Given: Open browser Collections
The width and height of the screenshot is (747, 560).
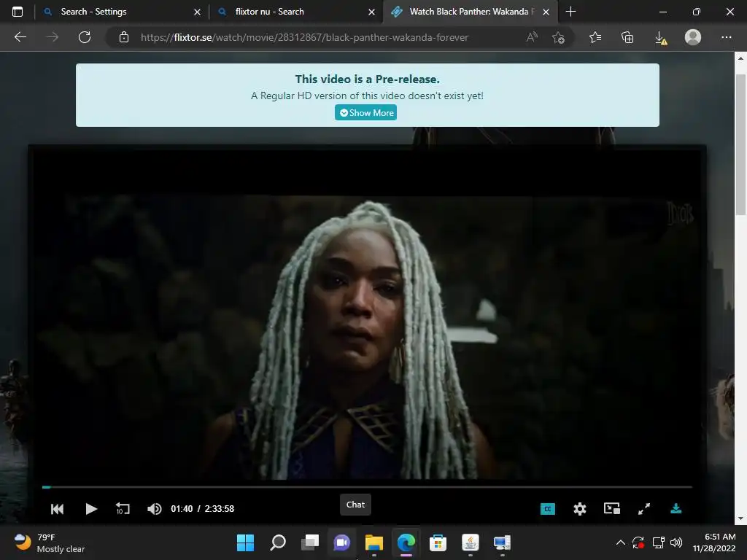Looking at the screenshot, I should (627, 37).
